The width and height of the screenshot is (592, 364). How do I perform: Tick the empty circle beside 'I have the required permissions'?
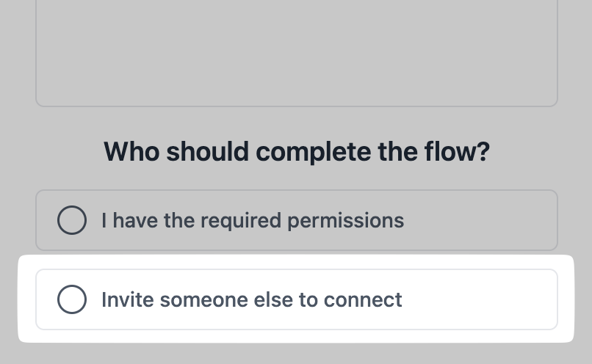pos(72,220)
